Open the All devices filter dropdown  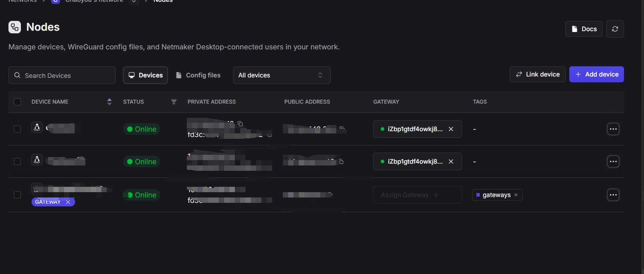282,75
